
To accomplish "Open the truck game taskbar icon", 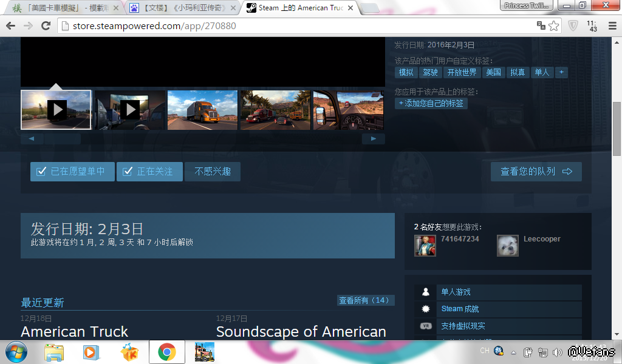I will [205, 352].
